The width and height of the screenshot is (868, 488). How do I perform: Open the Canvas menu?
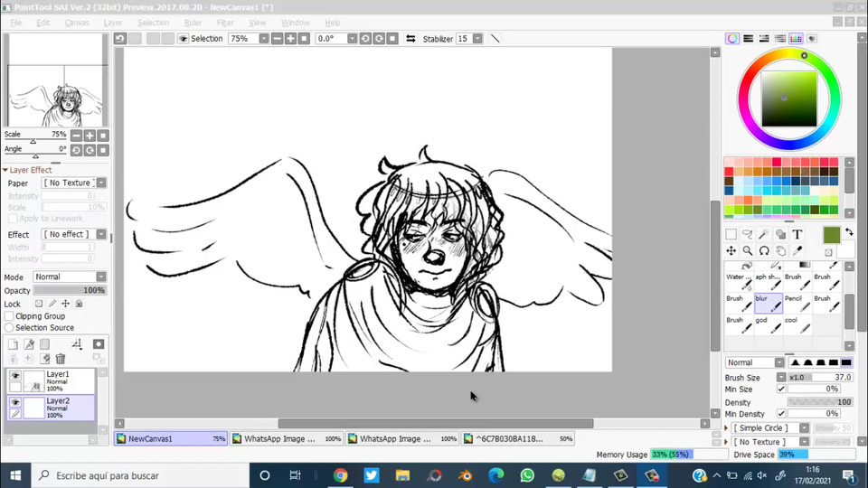coord(77,23)
